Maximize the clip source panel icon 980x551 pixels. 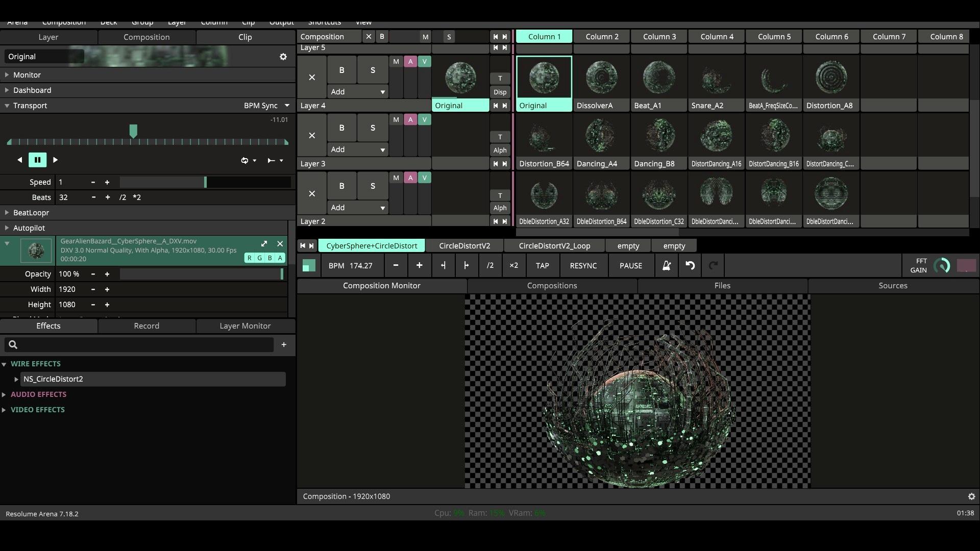click(264, 244)
